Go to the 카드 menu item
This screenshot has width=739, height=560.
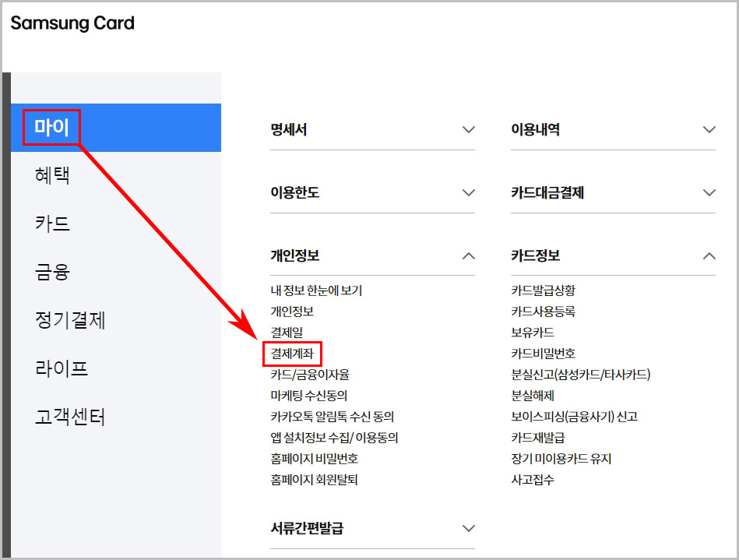click(51, 224)
